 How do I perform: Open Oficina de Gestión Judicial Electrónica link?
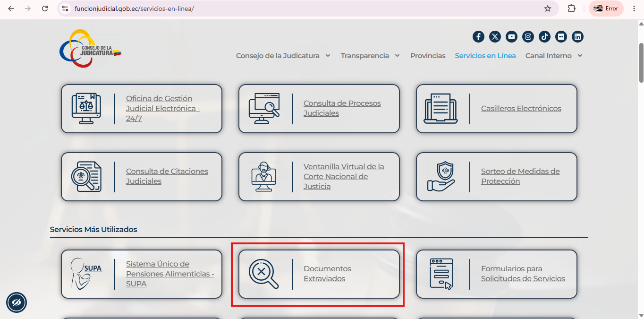[163, 109]
